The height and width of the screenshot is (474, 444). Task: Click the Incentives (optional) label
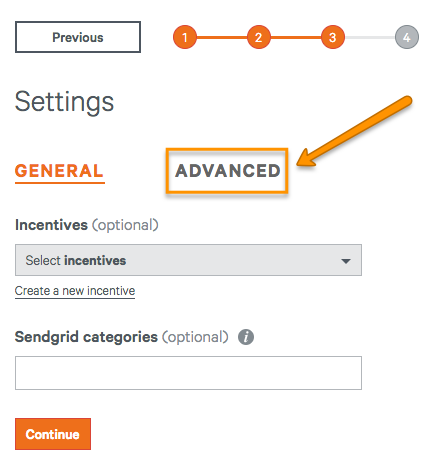87,225
